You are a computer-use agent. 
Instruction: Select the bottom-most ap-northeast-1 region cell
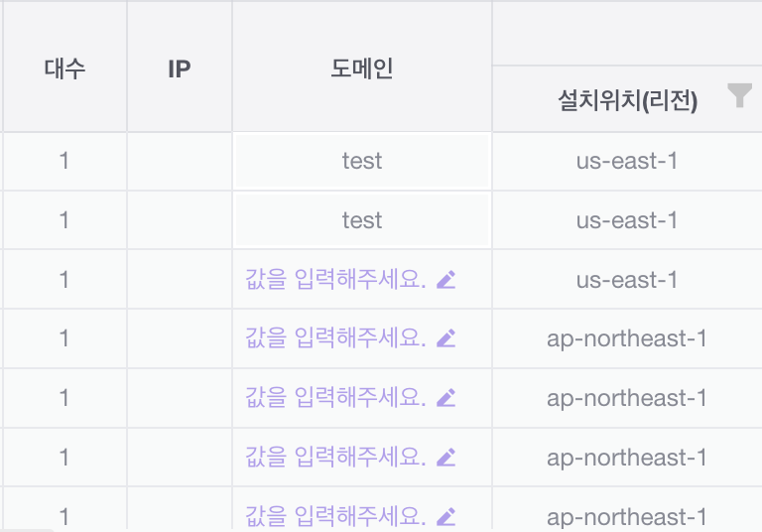pos(627,516)
